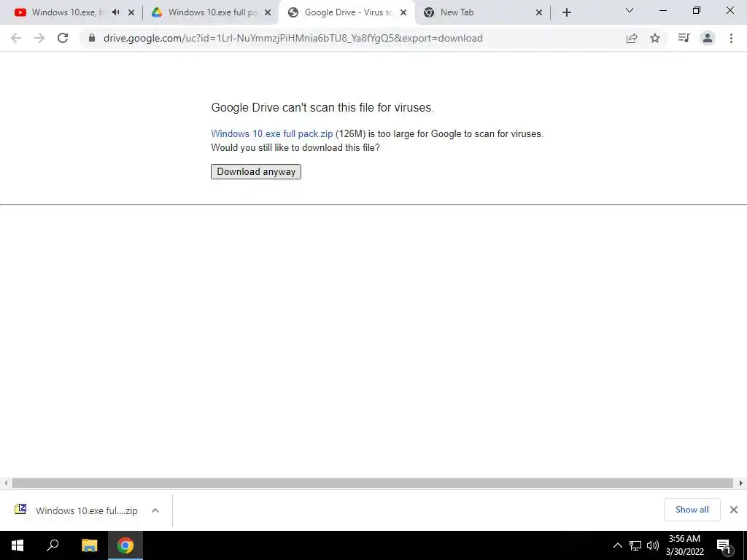Show hidden system tray icons
747x560 pixels.
617,545
